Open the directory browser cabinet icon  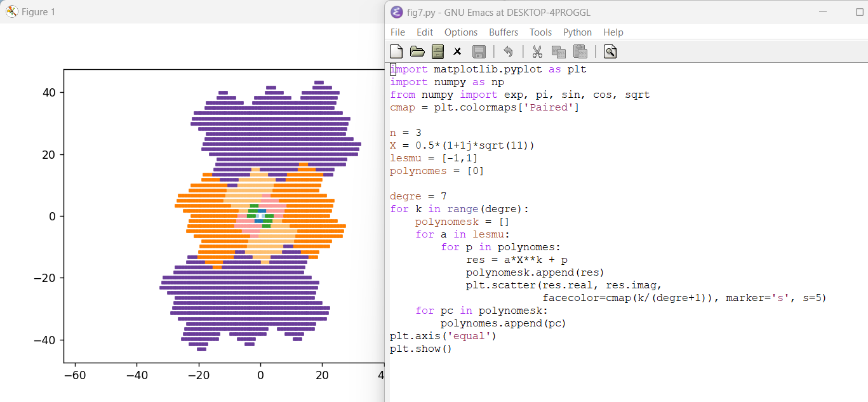tap(437, 51)
